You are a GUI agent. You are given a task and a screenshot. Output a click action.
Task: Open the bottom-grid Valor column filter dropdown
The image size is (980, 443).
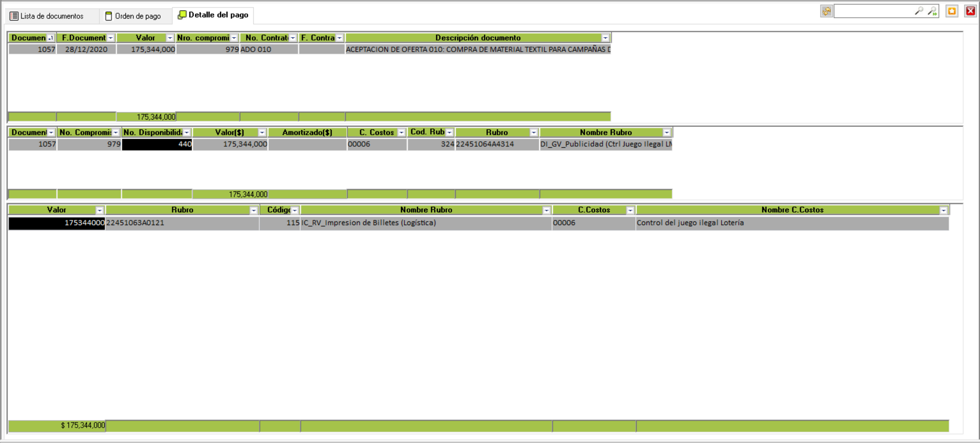[x=99, y=210]
